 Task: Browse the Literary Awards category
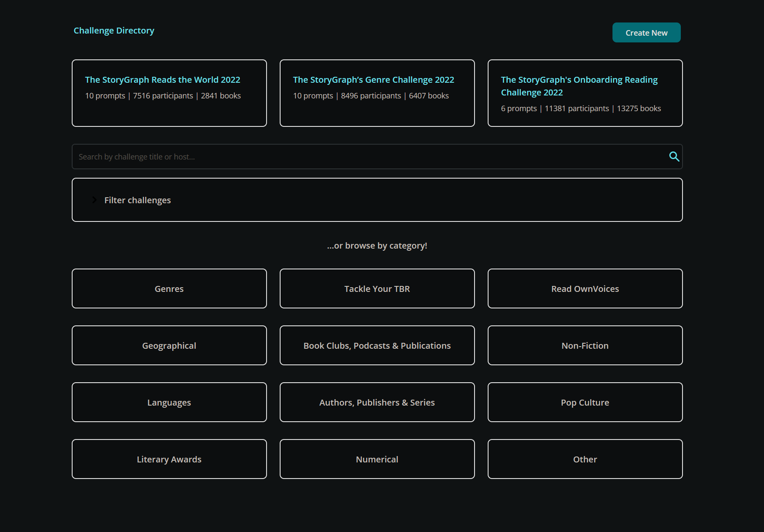coord(169,459)
